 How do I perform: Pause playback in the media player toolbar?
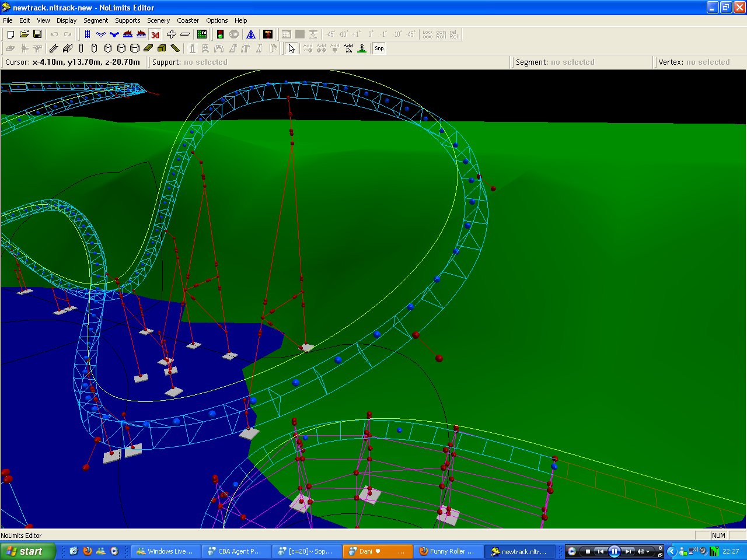click(614, 551)
